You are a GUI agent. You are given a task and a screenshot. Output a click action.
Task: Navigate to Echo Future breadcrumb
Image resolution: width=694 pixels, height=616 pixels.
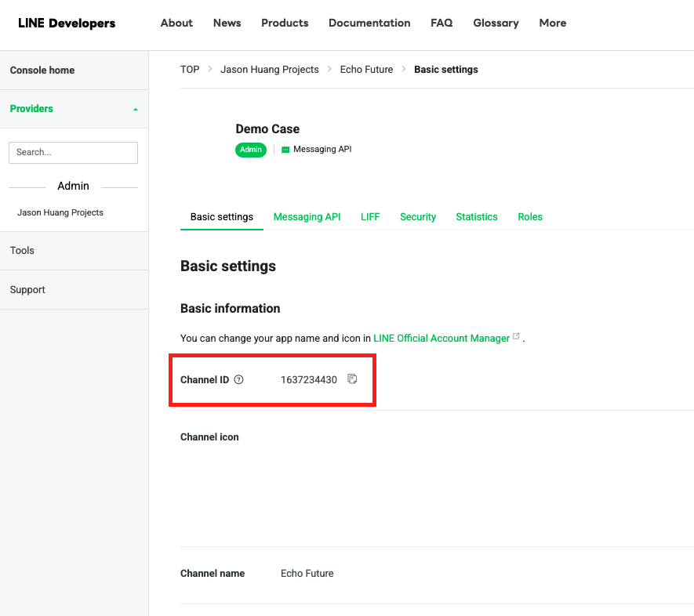pyautogui.click(x=366, y=70)
